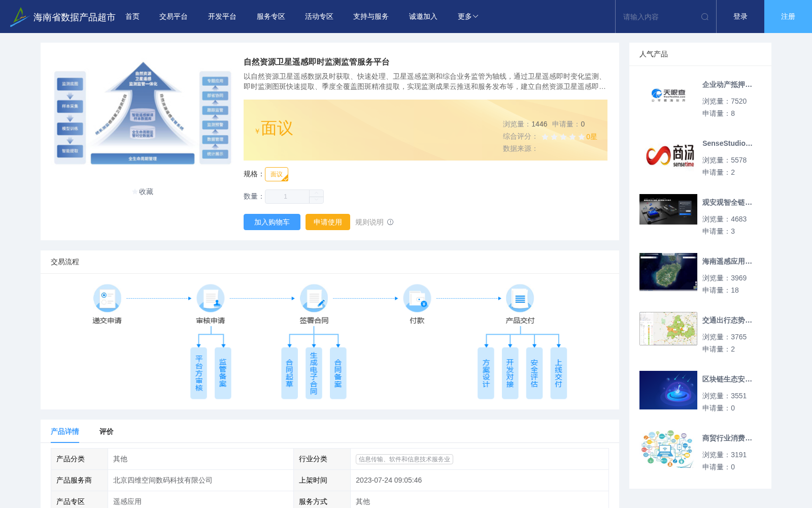
Task: Click the 上线交付 sub-step box
Action: (x=559, y=373)
